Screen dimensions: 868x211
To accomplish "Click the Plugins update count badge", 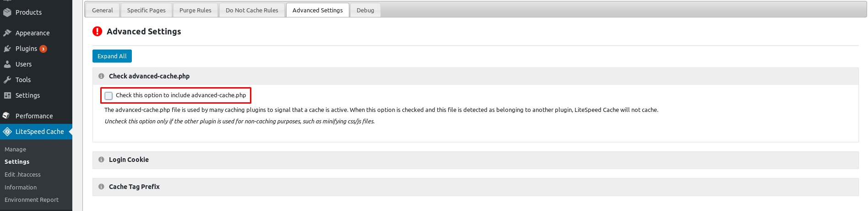I will pos(43,49).
